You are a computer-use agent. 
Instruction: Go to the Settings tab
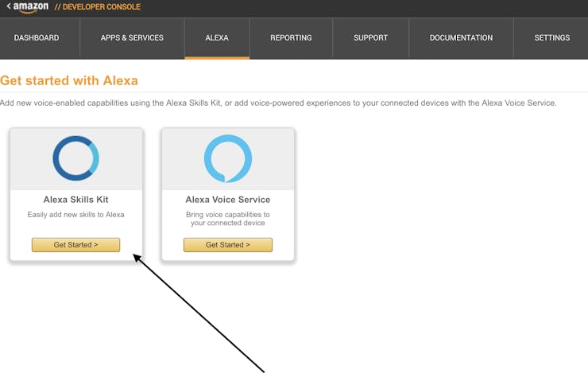tap(551, 38)
